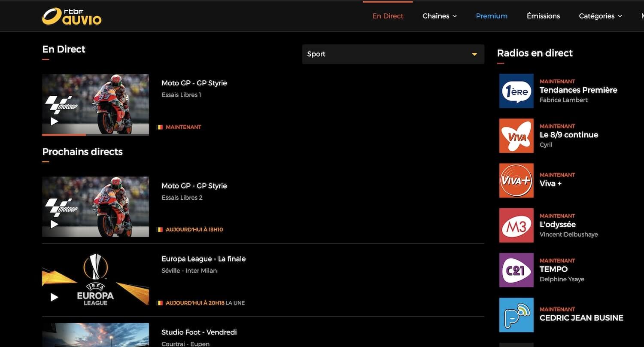Expand the Catégories menu
This screenshot has height=347, width=644.
tap(600, 16)
